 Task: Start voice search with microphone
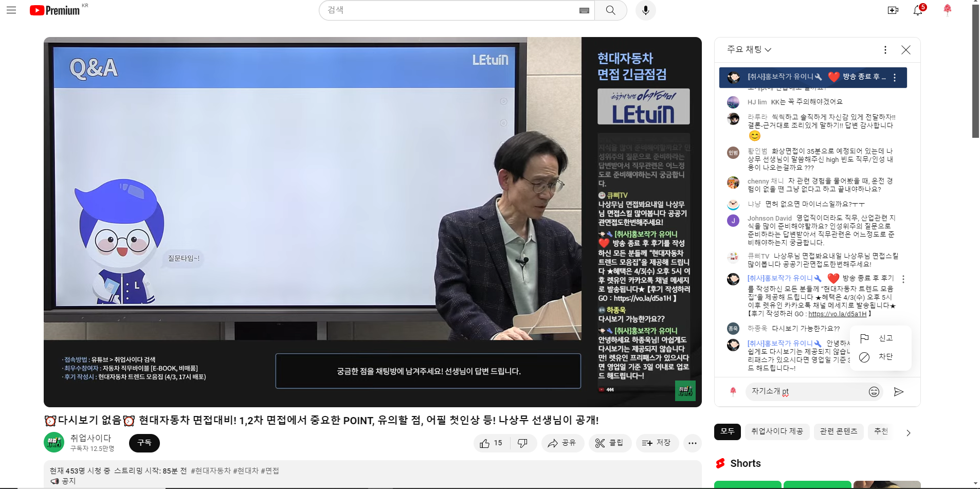point(645,10)
